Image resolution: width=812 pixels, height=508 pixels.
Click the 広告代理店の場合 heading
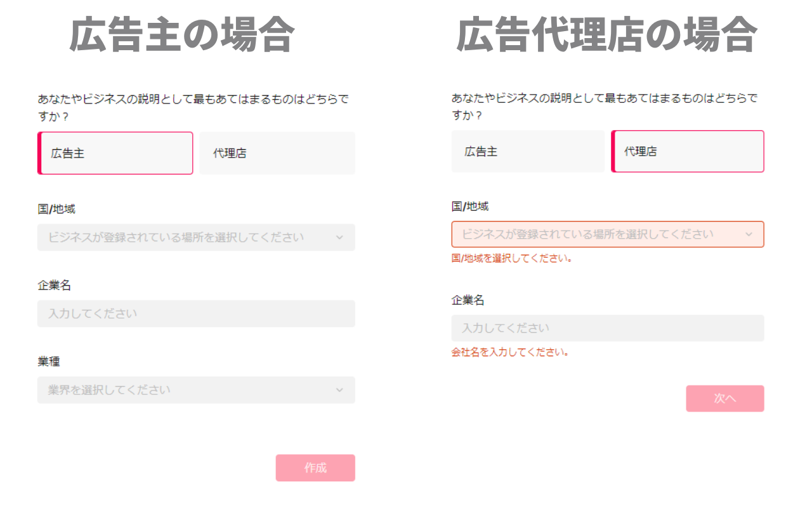[606, 36]
